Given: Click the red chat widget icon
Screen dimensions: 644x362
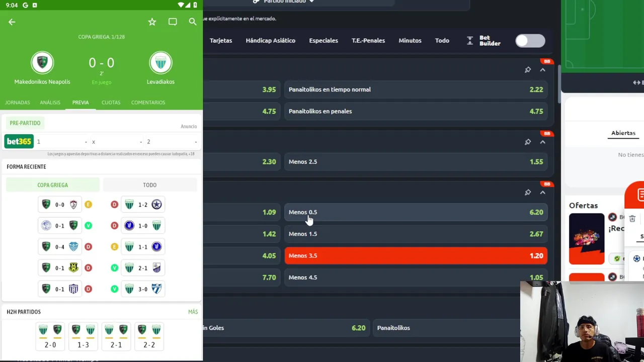Looking at the screenshot, I should (635, 194).
